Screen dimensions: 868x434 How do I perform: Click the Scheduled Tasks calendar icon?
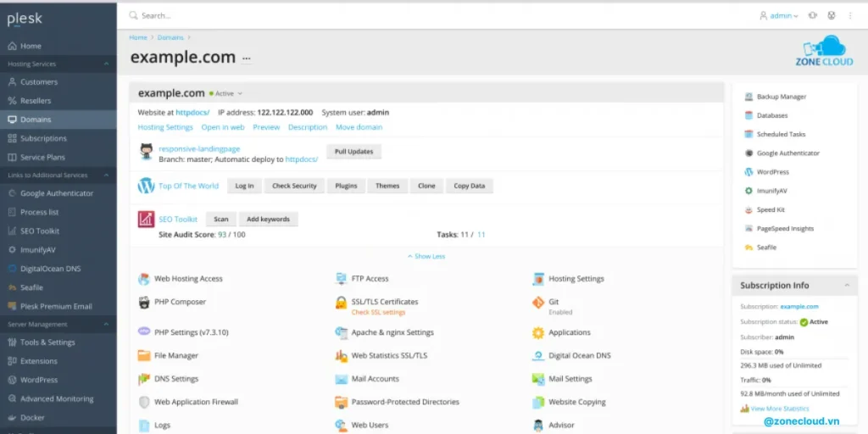tap(748, 134)
